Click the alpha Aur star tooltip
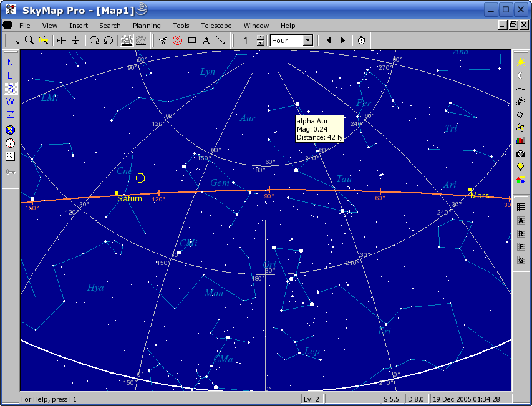The width and height of the screenshot is (532, 406). (x=319, y=129)
